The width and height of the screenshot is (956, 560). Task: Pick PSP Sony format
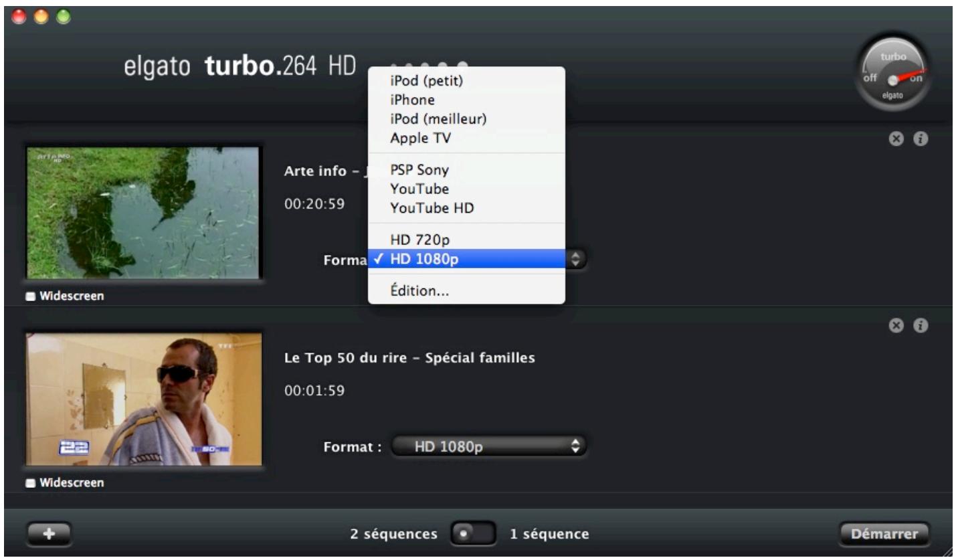click(x=466, y=170)
